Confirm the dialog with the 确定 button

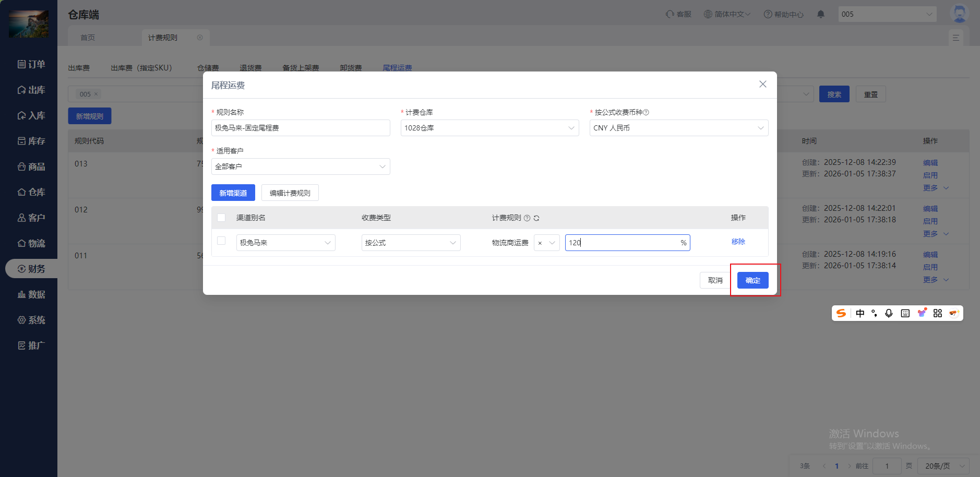click(x=752, y=280)
